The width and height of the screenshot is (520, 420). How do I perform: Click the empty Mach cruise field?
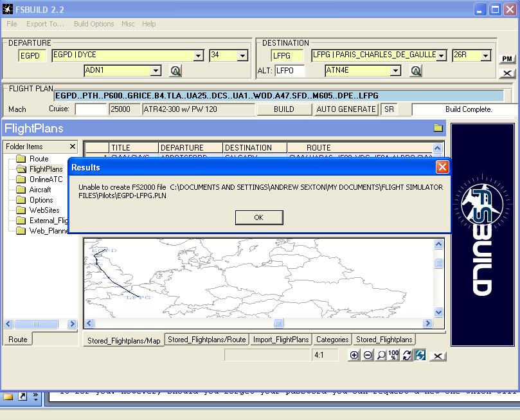coord(91,109)
